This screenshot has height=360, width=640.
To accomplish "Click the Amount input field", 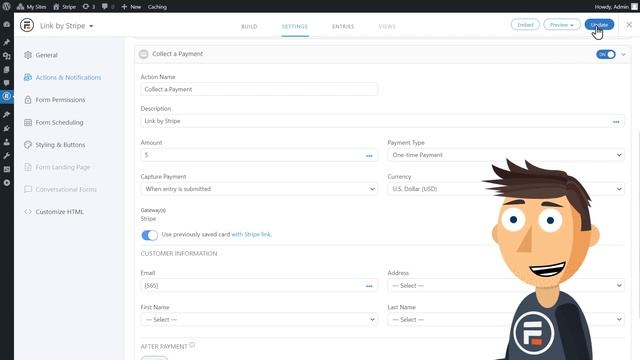I will 259,155.
